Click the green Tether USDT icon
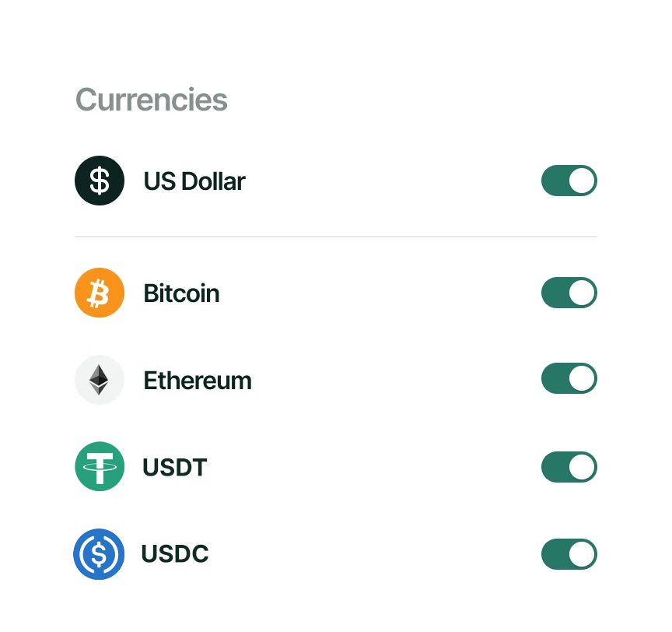Image resolution: width=672 pixels, height=632 pixels. [x=100, y=467]
